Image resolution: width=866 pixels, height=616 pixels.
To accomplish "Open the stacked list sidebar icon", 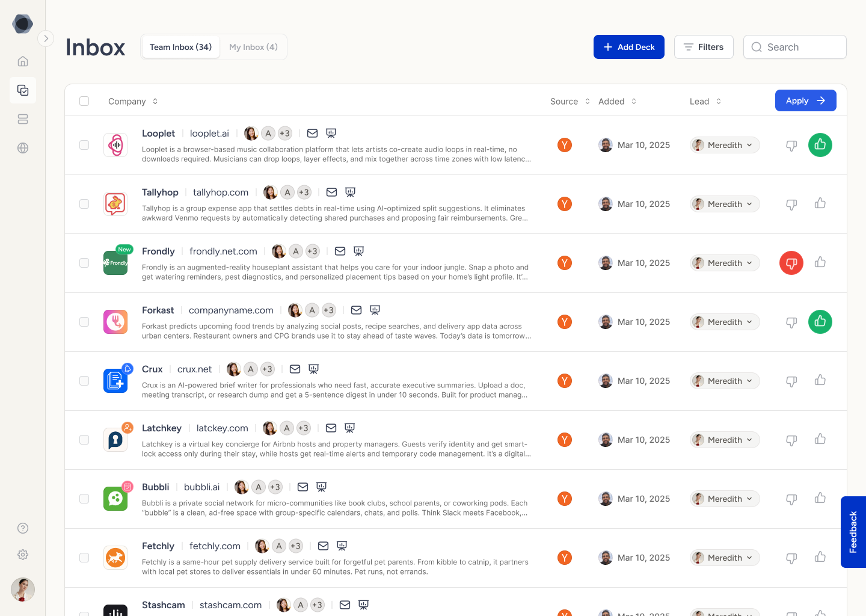I will click(23, 119).
